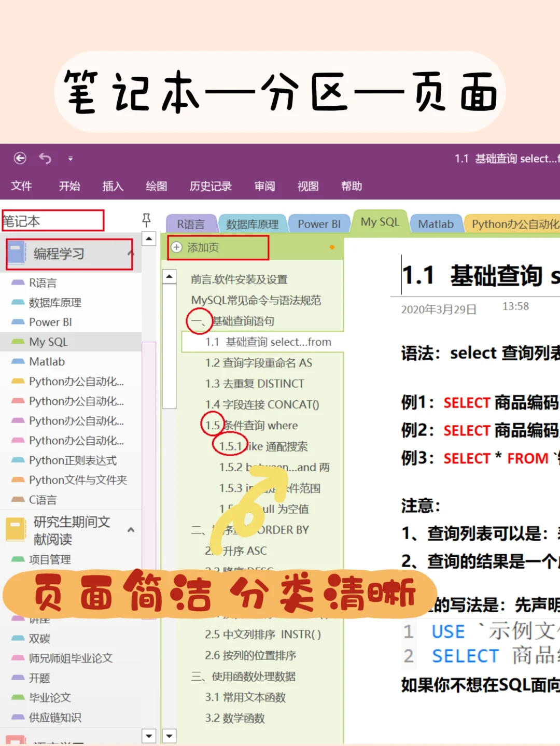This screenshot has width=560, height=746.
Task: Select the 数据库原理 section tab
Action: point(253,223)
